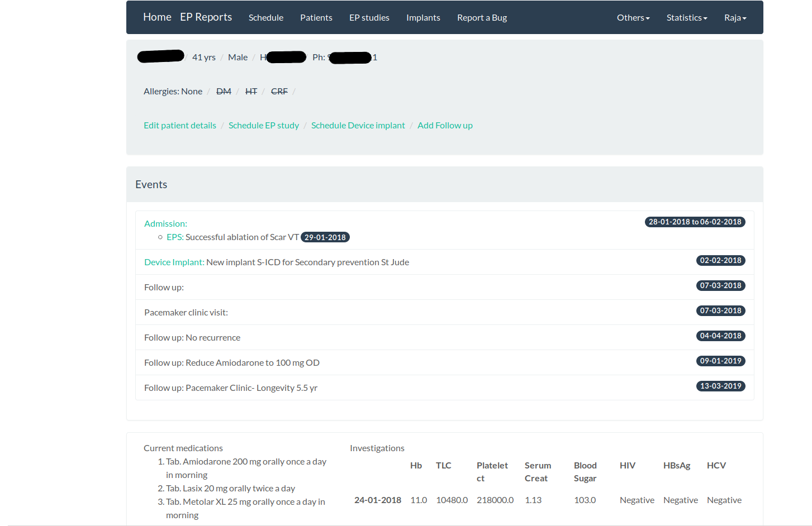Toggle the struck-through CRF condition

coord(279,92)
